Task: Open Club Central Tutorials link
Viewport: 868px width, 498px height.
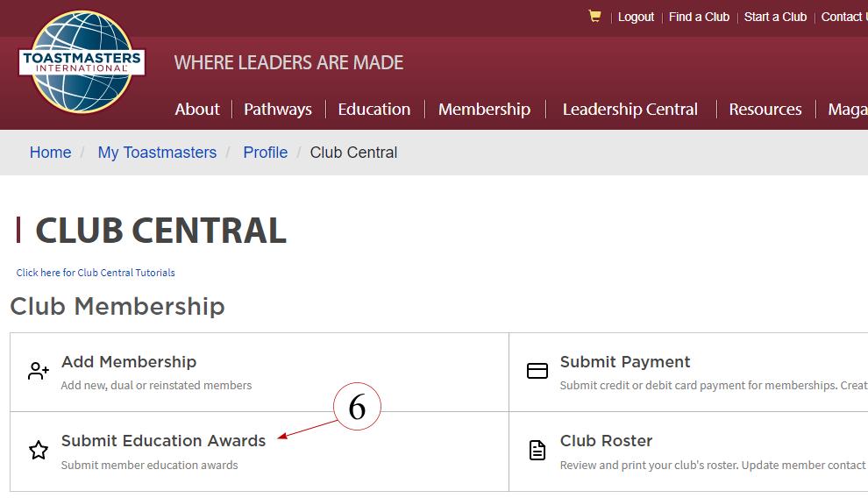Action: click(96, 273)
